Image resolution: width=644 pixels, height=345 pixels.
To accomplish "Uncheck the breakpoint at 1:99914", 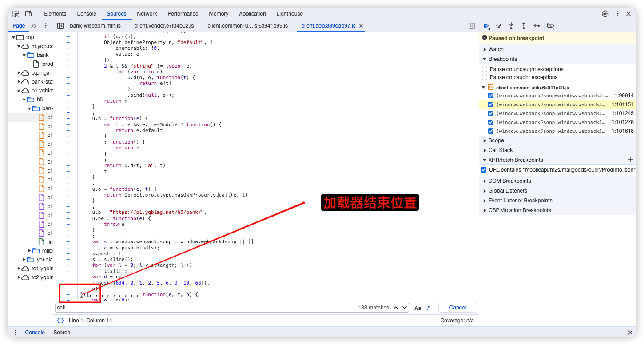I will [491, 96].
